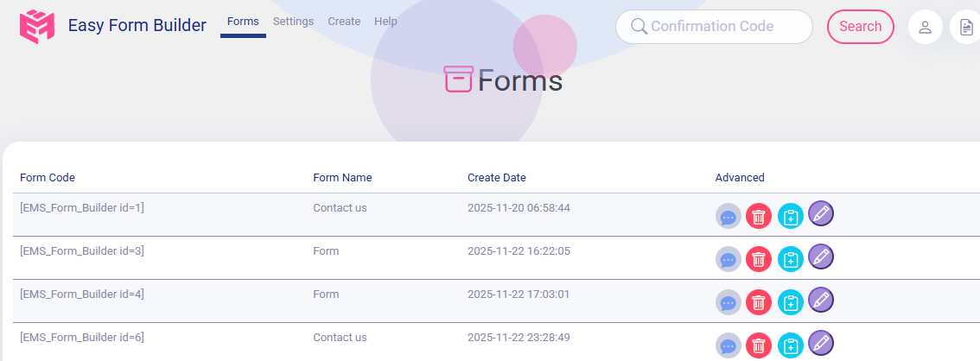The height and width of the screenshot is (361, 980).
Task: Edit the form with id=4
Action: pos(821,300)
